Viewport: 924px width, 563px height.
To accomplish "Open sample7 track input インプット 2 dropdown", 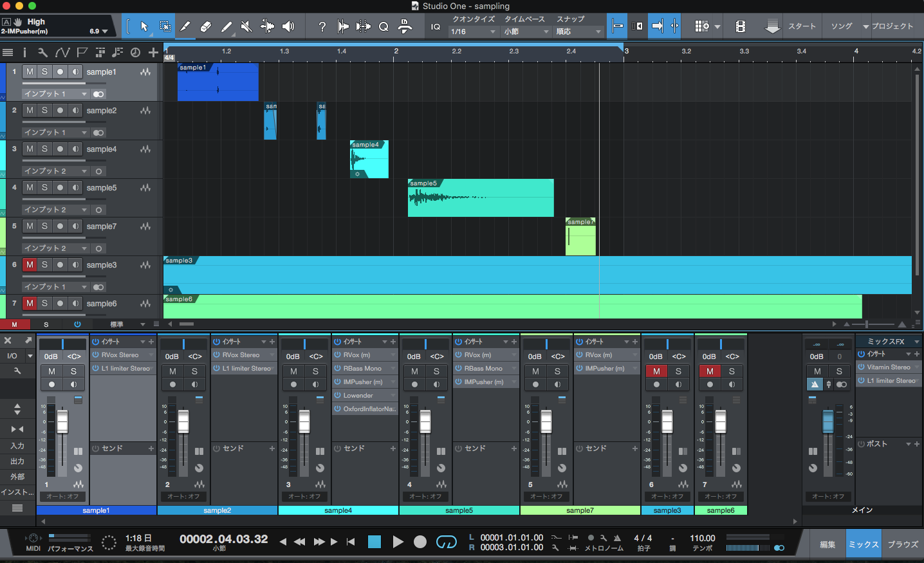I will 55,248.
